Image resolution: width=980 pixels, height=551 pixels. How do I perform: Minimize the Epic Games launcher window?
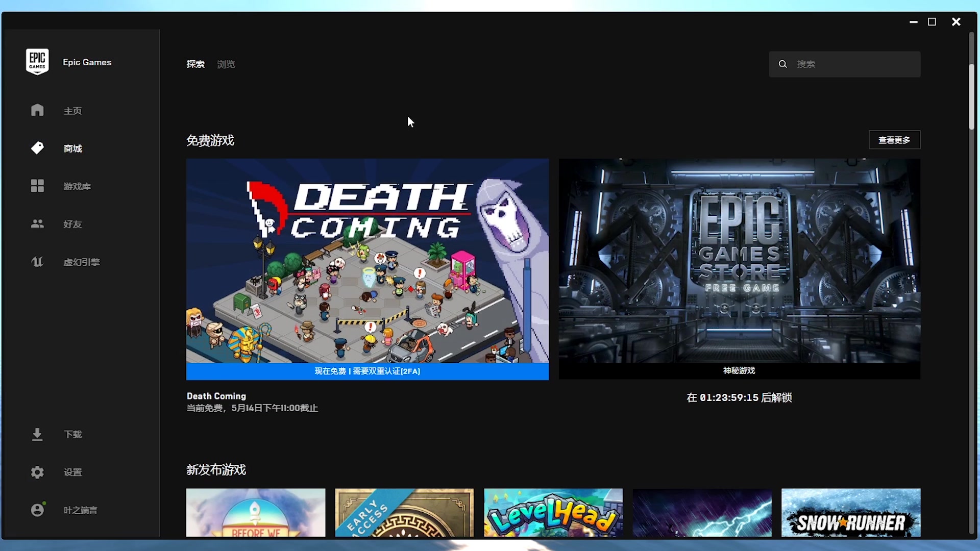coord(914,22)
